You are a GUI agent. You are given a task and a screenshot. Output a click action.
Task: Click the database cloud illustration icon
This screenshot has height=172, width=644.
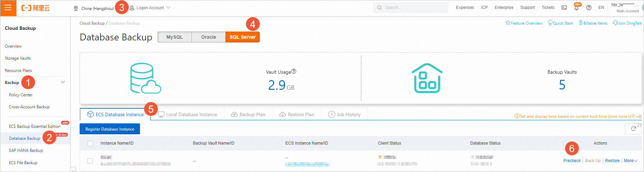pos(145,78)
